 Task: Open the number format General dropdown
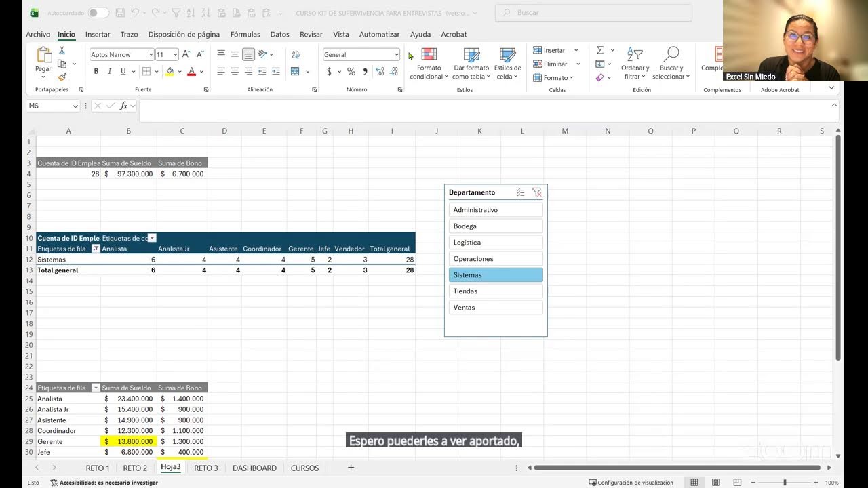coord(397,54)
